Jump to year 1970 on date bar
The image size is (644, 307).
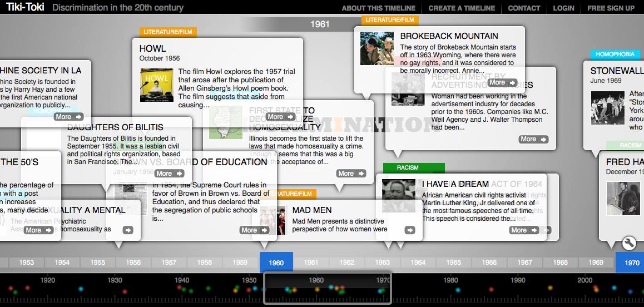(631, 262)
